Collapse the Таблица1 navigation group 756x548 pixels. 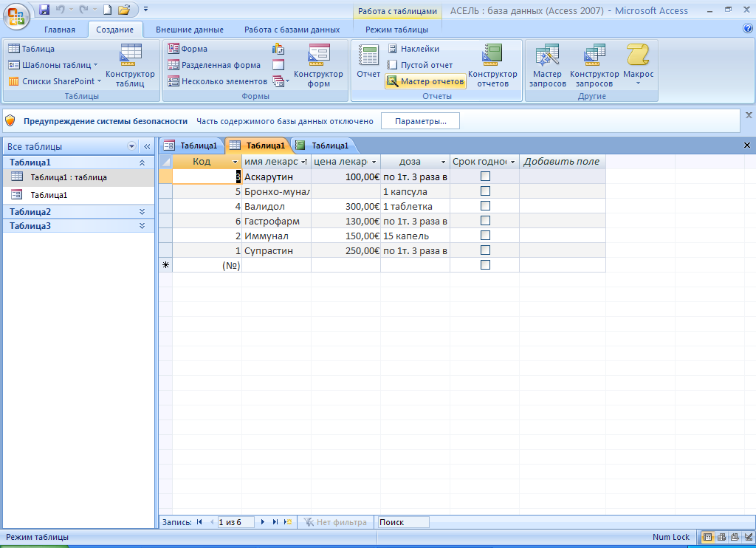point(142,162)
